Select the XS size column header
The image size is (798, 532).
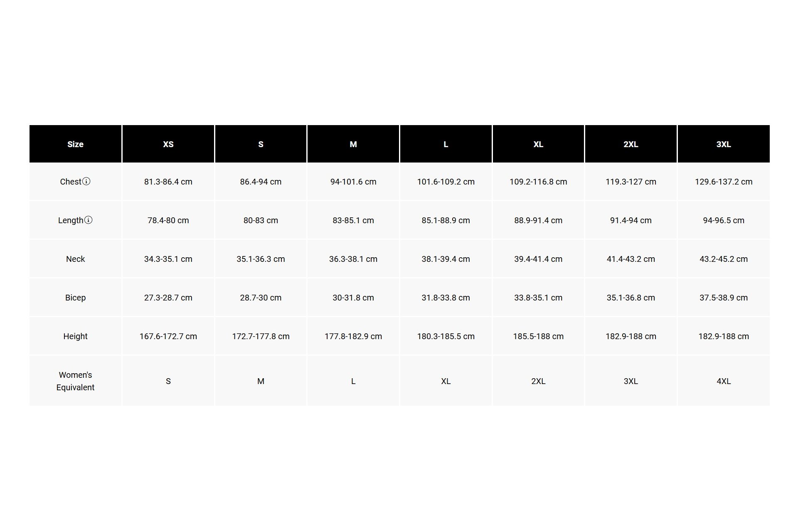tap(168, 144)
